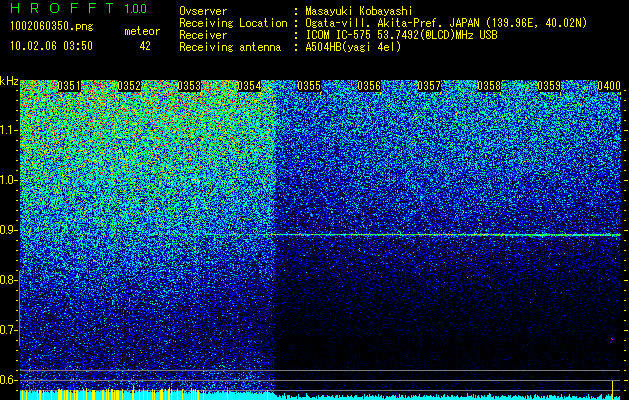The image size is (629, 400).
Task: Click the 0.7 kHz frequency axis label
Action: click(x=9, y=330)
